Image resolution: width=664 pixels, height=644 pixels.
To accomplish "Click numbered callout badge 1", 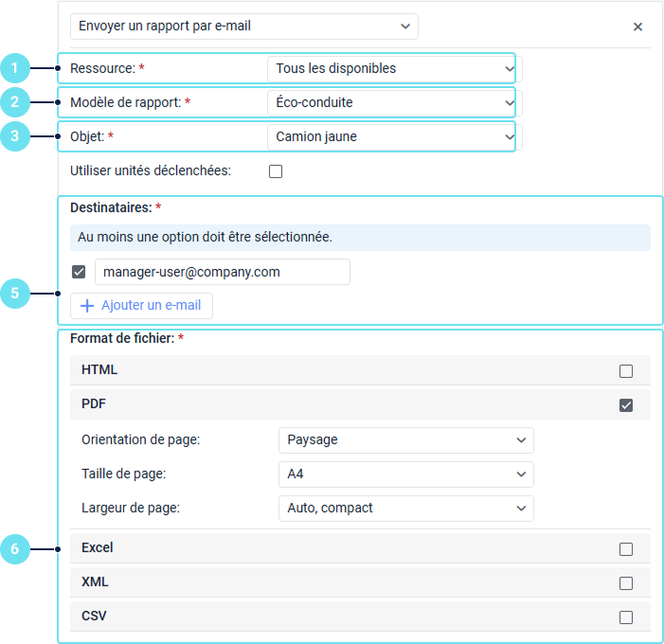I will pos(15,68).
